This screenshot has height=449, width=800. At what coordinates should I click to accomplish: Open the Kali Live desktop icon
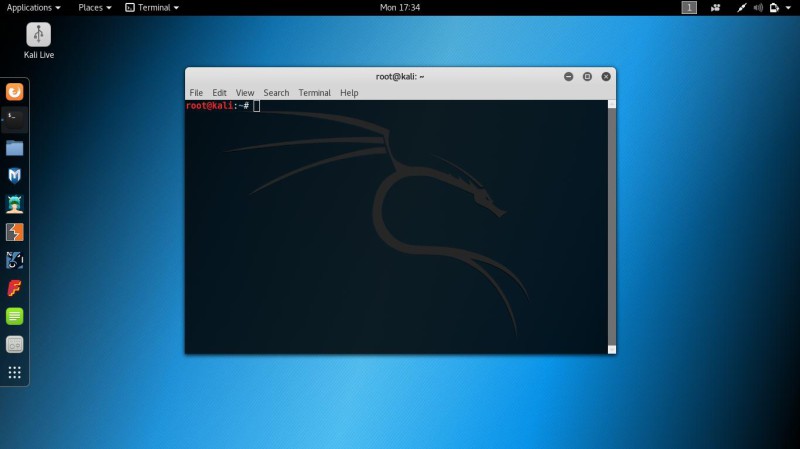point(39,41)
